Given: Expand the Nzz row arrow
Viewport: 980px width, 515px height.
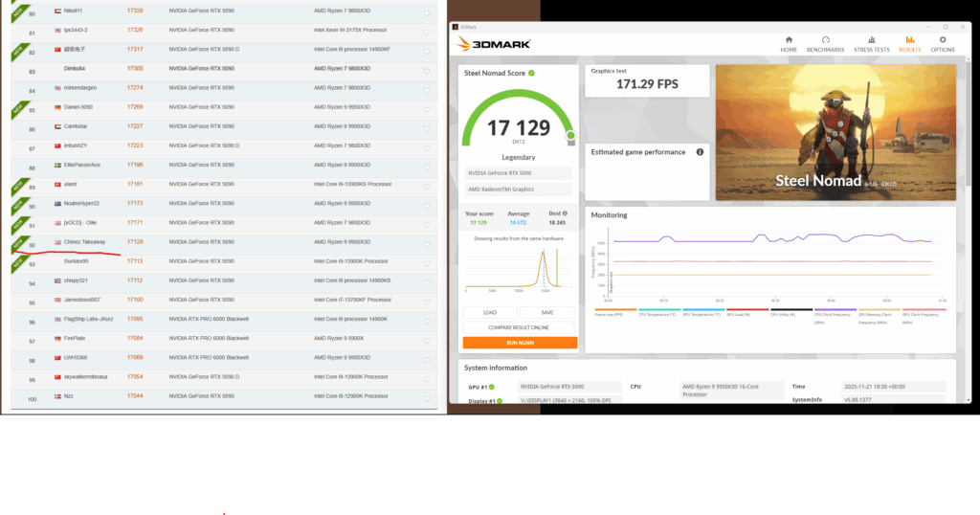Looking at the screenshot, I should [427, 399].
